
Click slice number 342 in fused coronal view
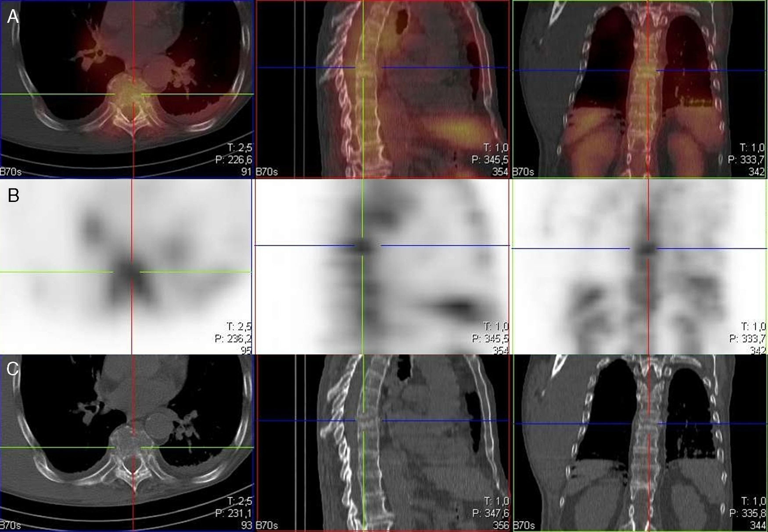[x=757, y=172]
